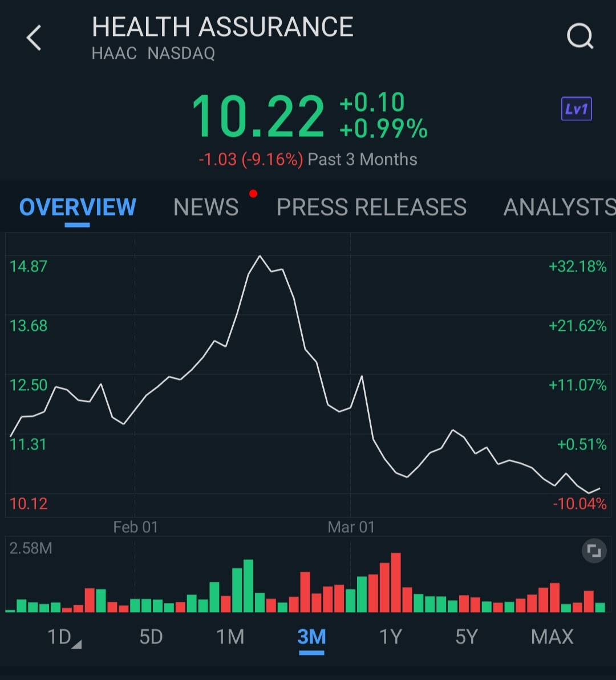Tap the +0.10 price change value
Screen dimensions: 616x680
pyautogui.click(x=372, y=102)
